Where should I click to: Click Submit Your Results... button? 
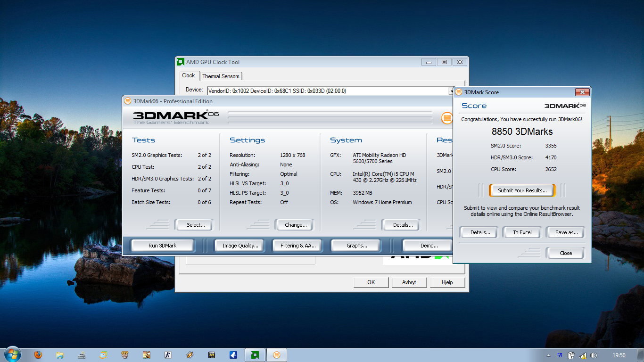pos(522,190)
